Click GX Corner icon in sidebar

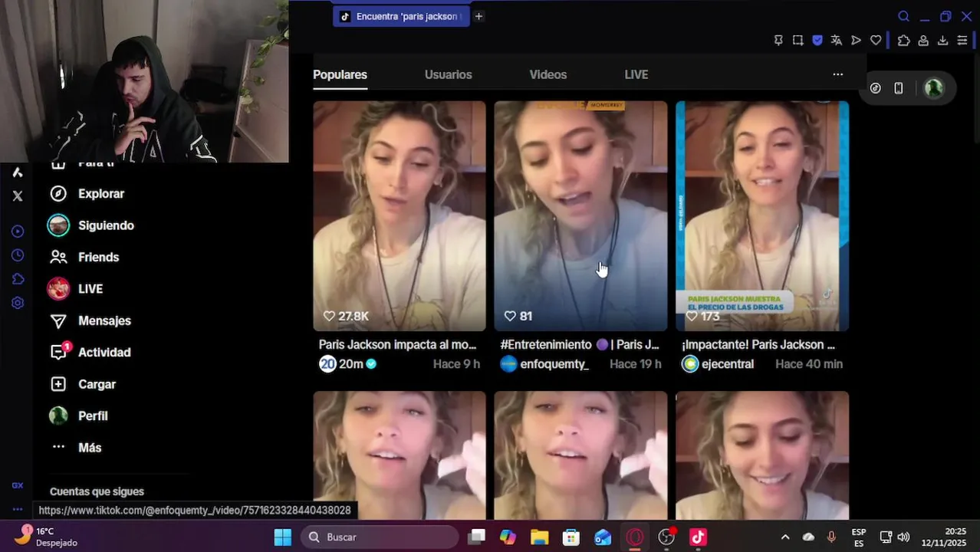point(18,485)
